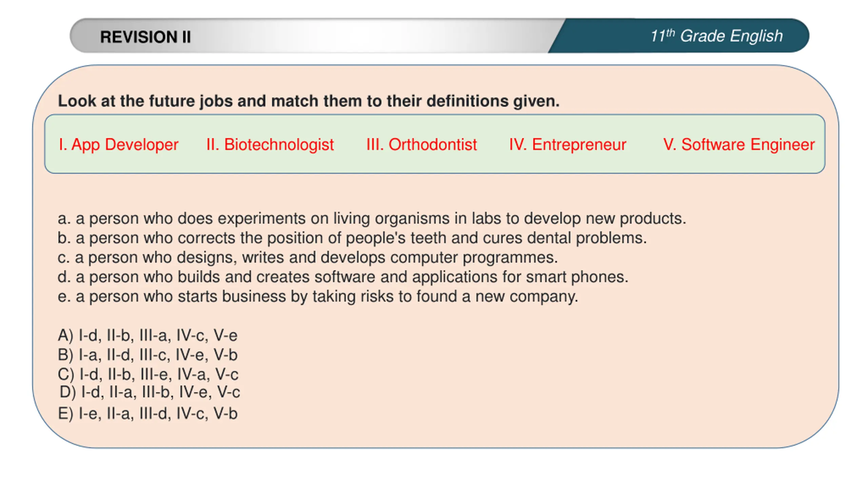Image resolution: width=868 pixels, height=488 pixels.
Task: Select the Software Engineer job label
Action: point(739,145)
